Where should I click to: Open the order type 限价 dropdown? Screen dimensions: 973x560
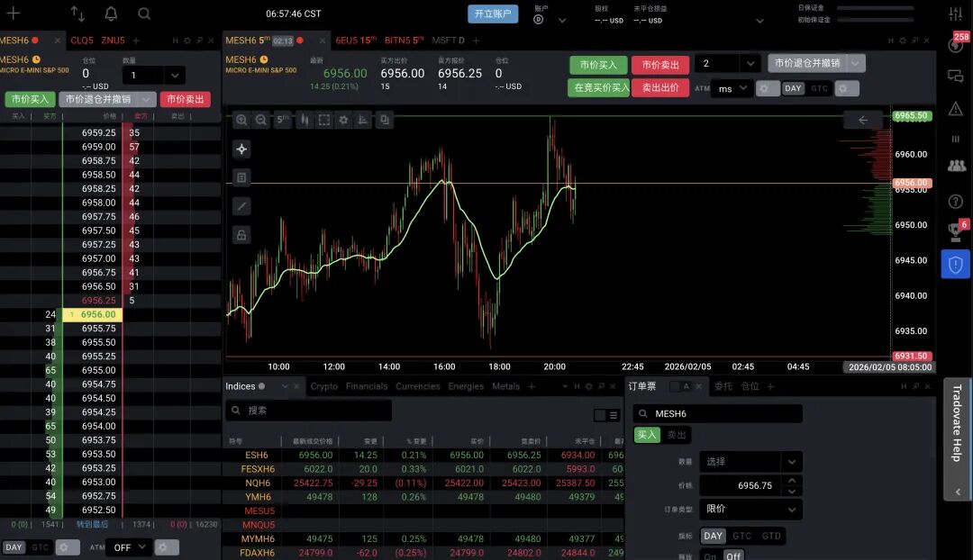[x=750, y=509]
